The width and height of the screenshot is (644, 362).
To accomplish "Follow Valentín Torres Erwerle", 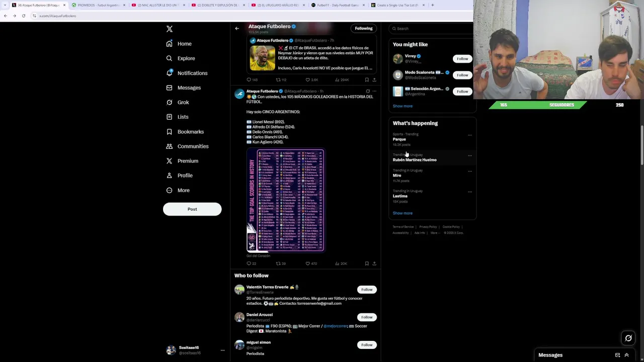I will tap(367, 290).
